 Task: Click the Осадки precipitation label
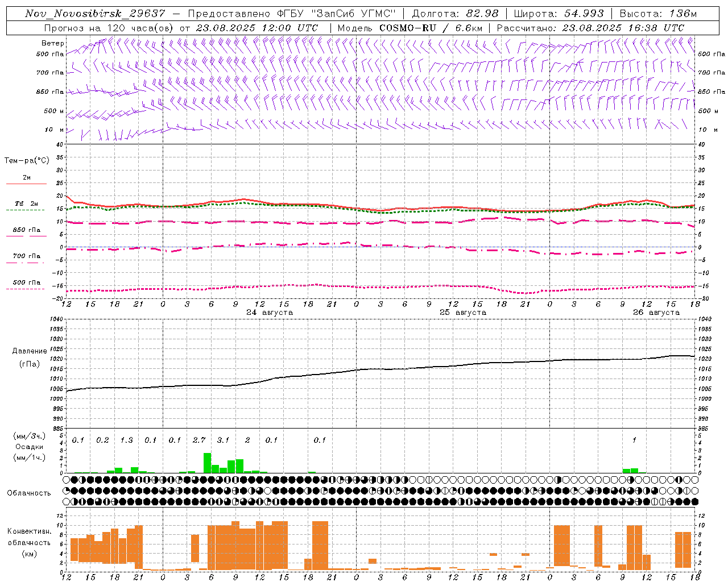[30, 447]
